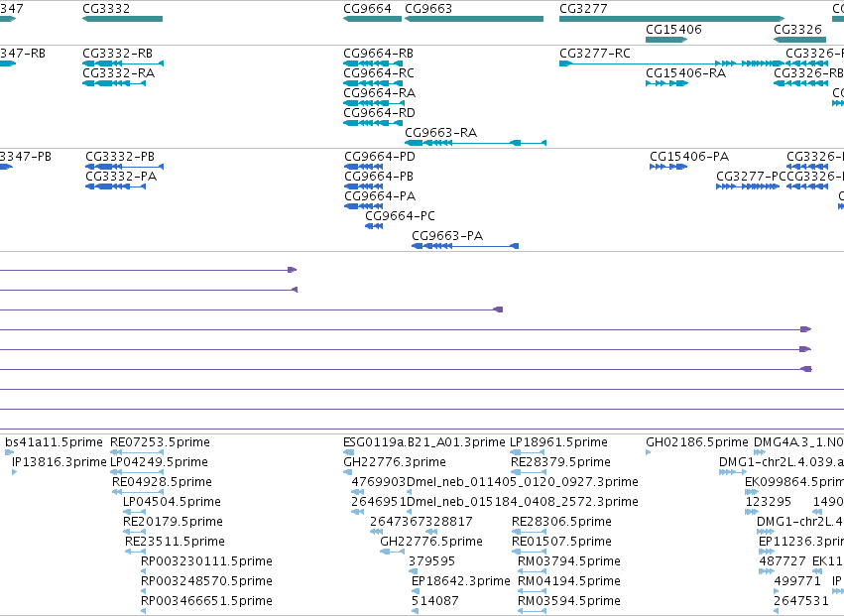Click the CG15406 gene feature
The image size is (844, 616).
pyautogui.click(x=666, y=40)
